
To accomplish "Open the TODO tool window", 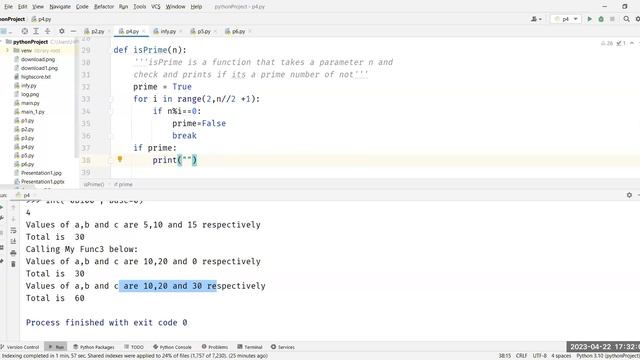I will (134, 347).
